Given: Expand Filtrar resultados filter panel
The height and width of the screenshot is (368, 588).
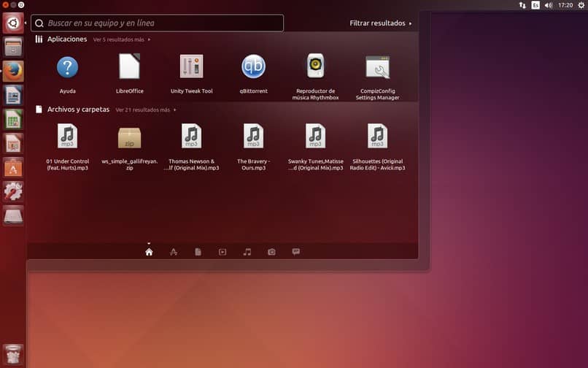Looking at the screenshot, I should [x=381, y=23].
